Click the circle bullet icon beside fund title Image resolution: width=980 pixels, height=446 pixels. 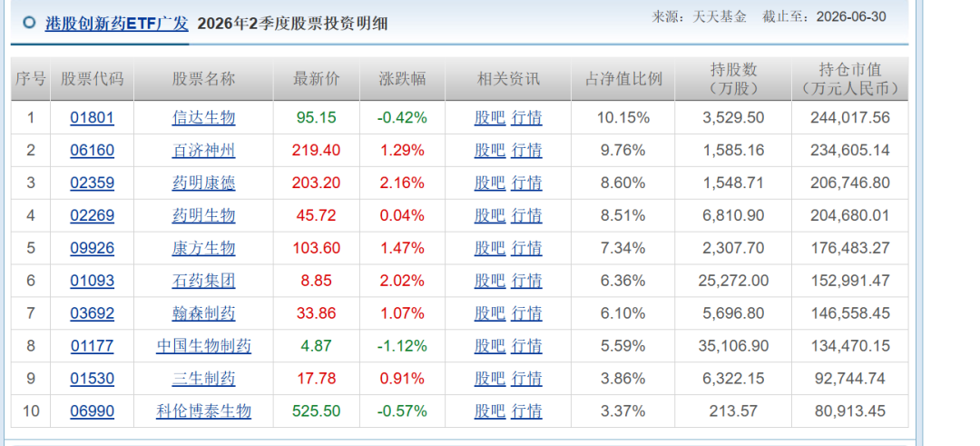(29, 23)
